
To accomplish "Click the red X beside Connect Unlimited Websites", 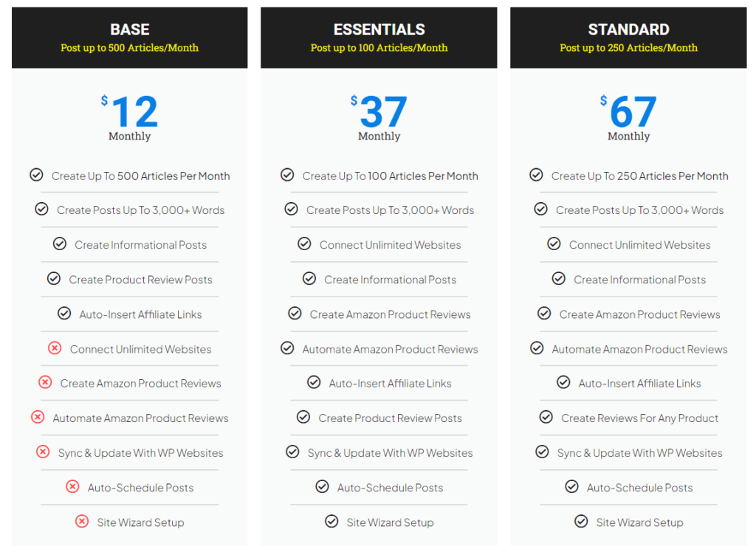I will coord(55,348).
